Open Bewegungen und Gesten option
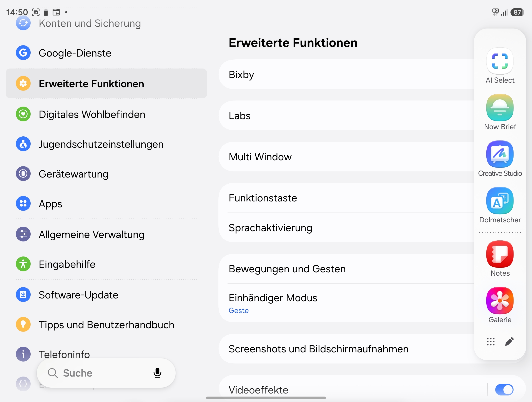The image size is (532, 402). [x=346, y=269]
